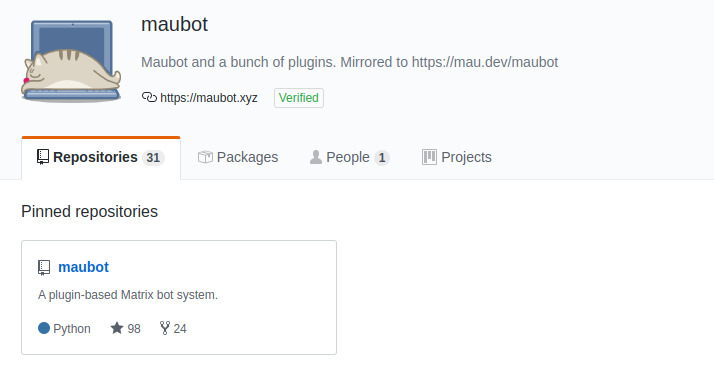Click the Repositories count badge 31

[153, 157]
